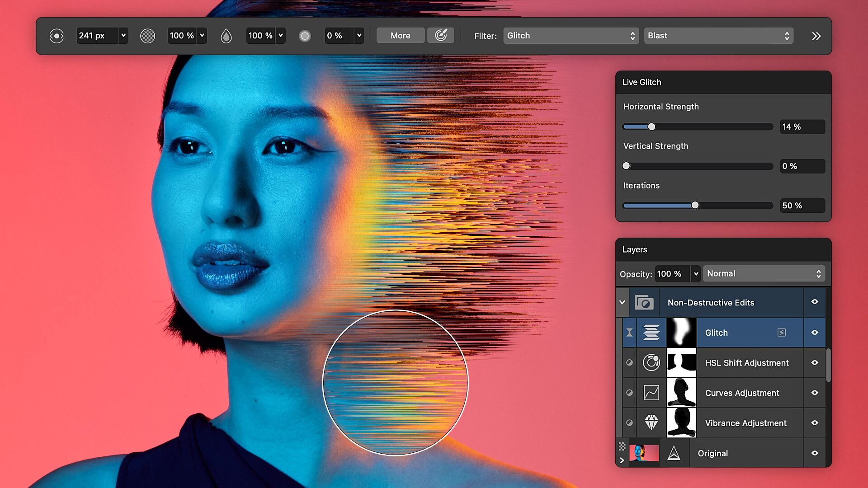The width and height of the screenshot is (868, 488).
Task: Open the Blast dropdown in the toolbar
Action: pyautogui.click(x=718, y=35)
